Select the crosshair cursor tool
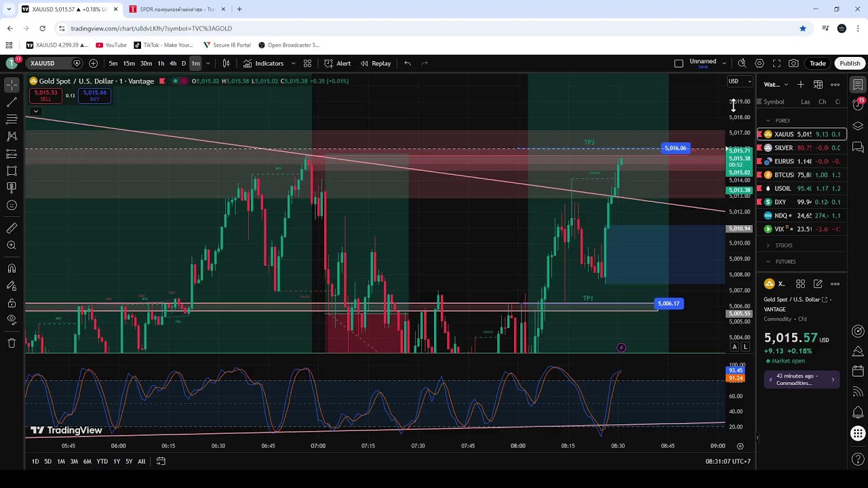 coord(12,85)
